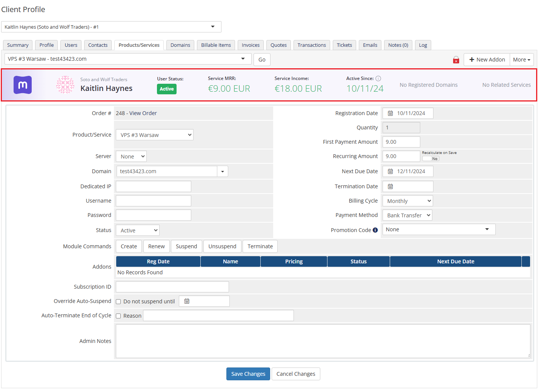Click Kaitlin Haynes pink avatar icon
The height and width of the screenshot is (392, 538).
coord(65,85)
